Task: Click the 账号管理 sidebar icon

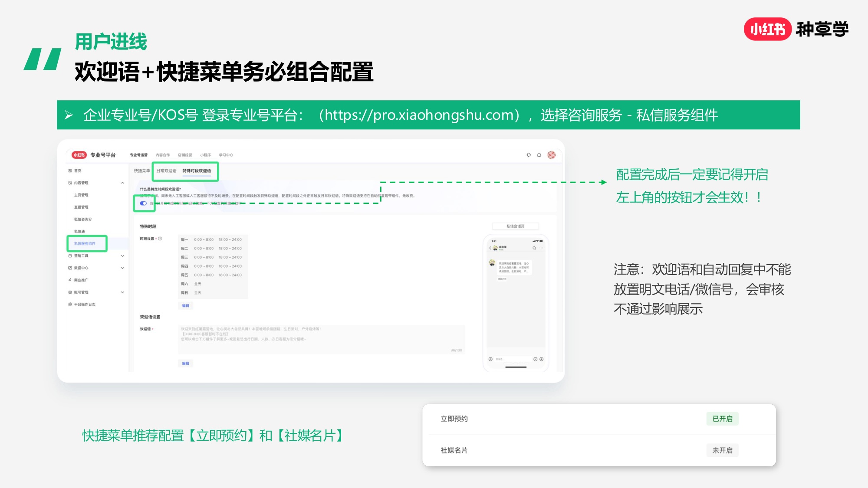Action: 70,292
